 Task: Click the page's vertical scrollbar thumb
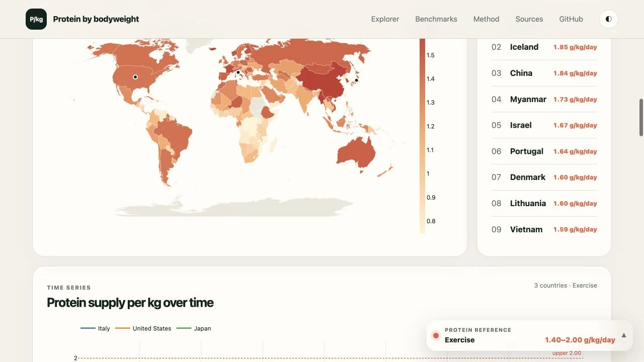641,118
